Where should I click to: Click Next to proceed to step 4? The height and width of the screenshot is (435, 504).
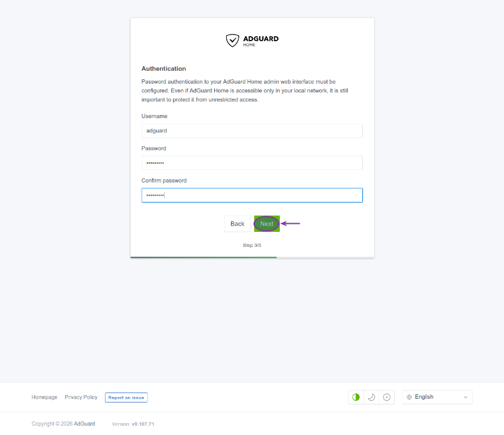pyautogui.click(x=267, y=223)
